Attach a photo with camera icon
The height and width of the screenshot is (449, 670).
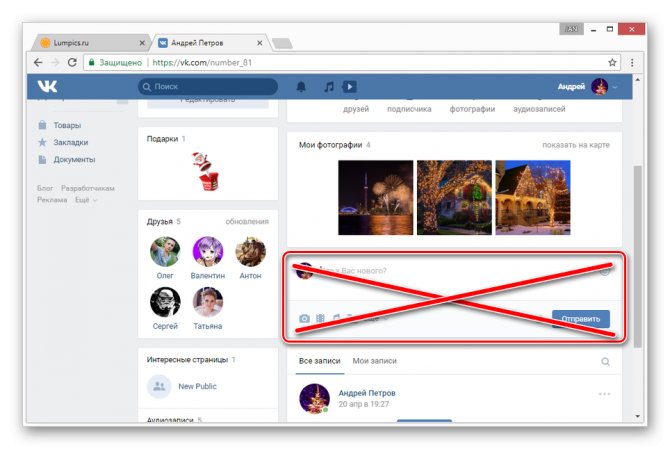[304, 318]
